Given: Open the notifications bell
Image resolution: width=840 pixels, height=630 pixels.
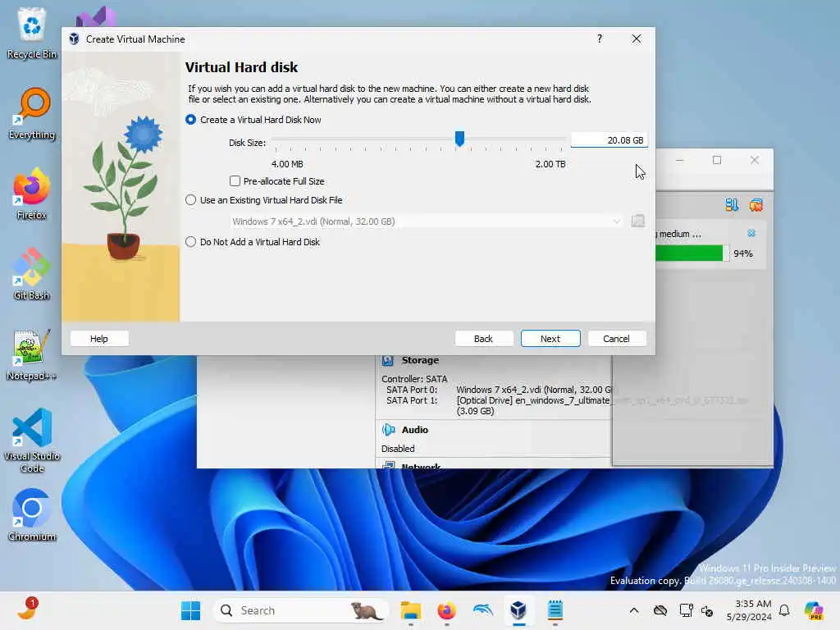Looking at the screenshot, I should pyautogui.click(x=784, y=610).
